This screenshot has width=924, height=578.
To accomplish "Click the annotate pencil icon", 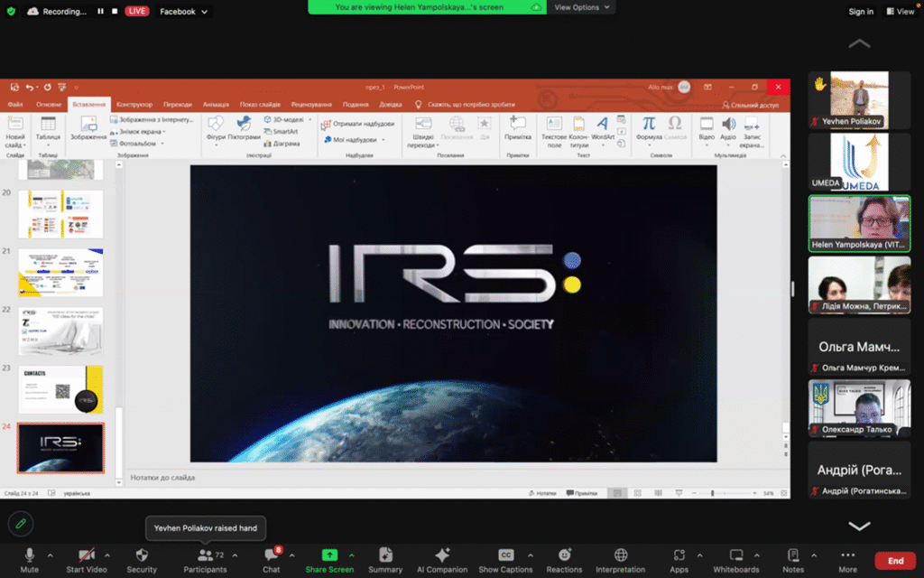I will (x=21, y=524).
